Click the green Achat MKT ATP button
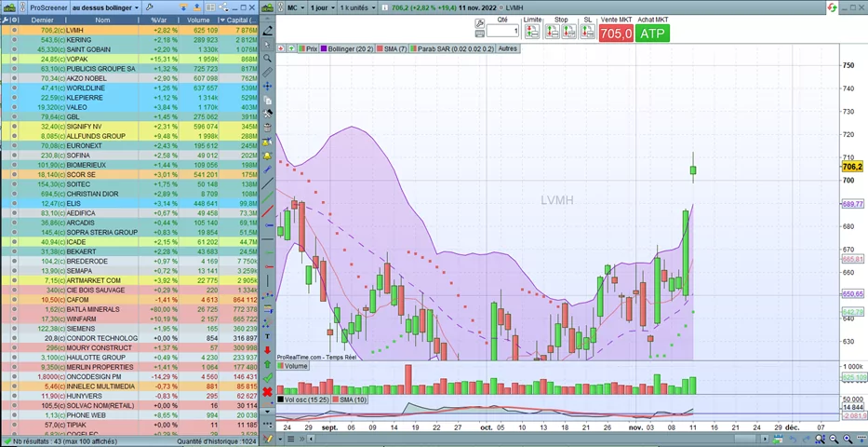Viewport: 868px width, 447px height. pos(653,34)
